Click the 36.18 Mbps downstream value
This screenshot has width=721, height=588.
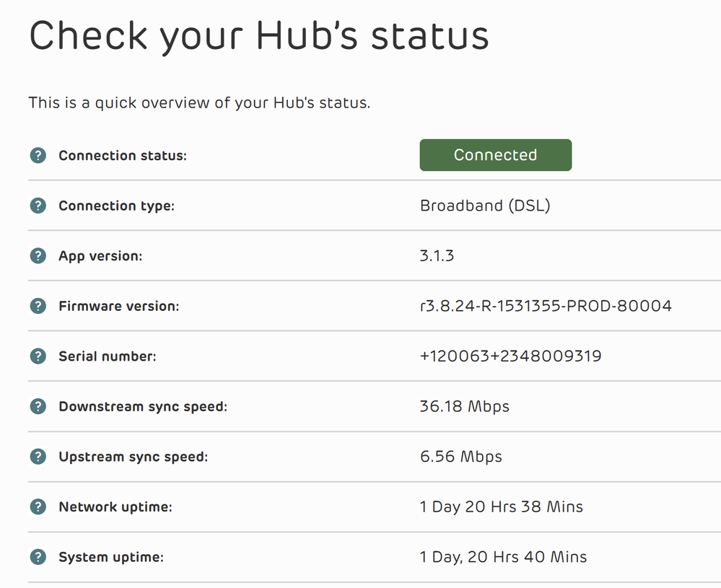coord(464,407)
